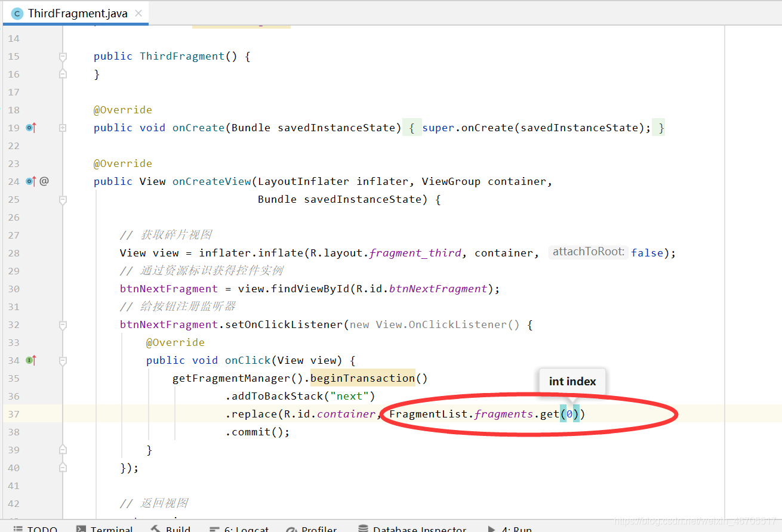
Task: Click FragmentList on line 37
Action: [429, 414]
